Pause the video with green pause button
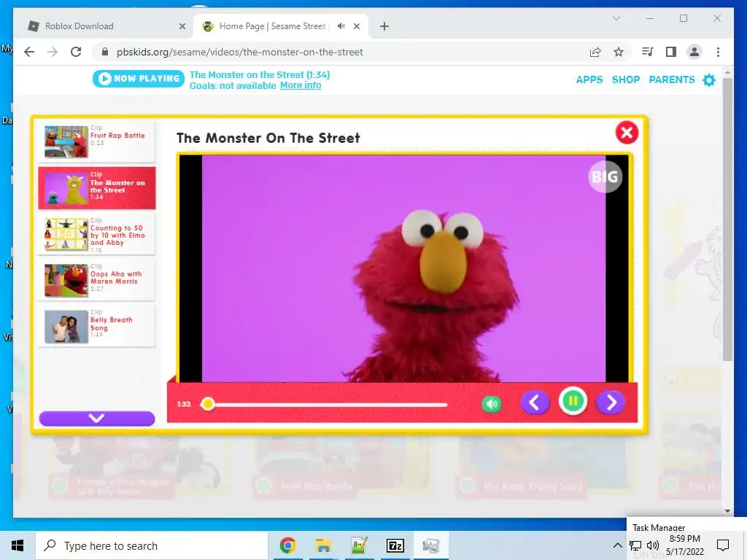Viewport: 747px width, 560px height. pyautogui.click(x=573, y=402)
